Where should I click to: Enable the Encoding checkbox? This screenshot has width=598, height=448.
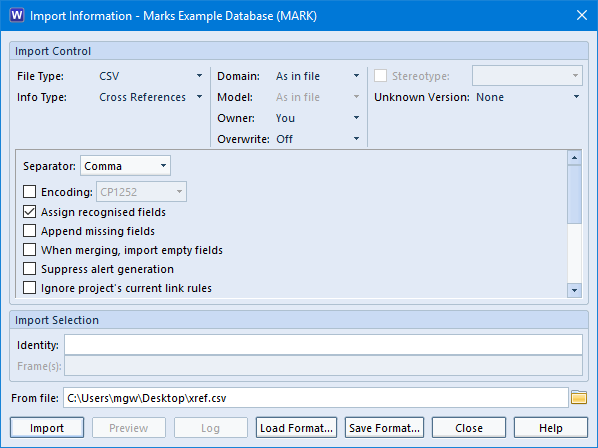pyautogui.click(x=29, y=192)
